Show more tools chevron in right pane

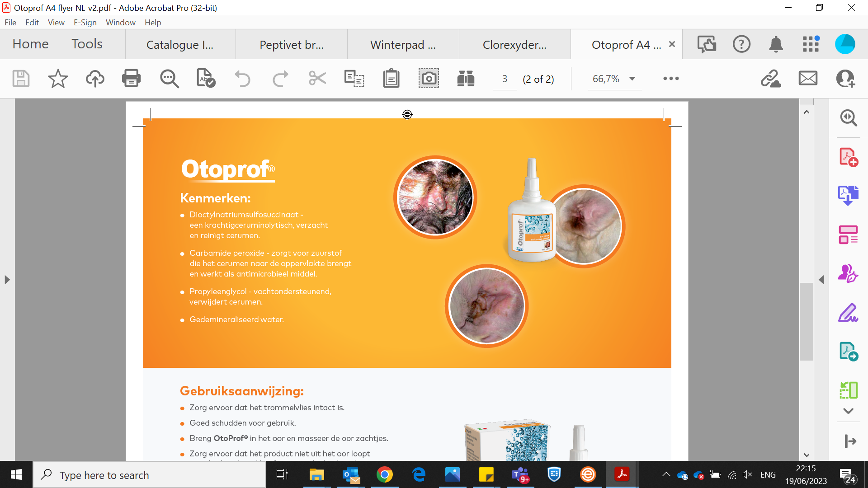[848, 411]
